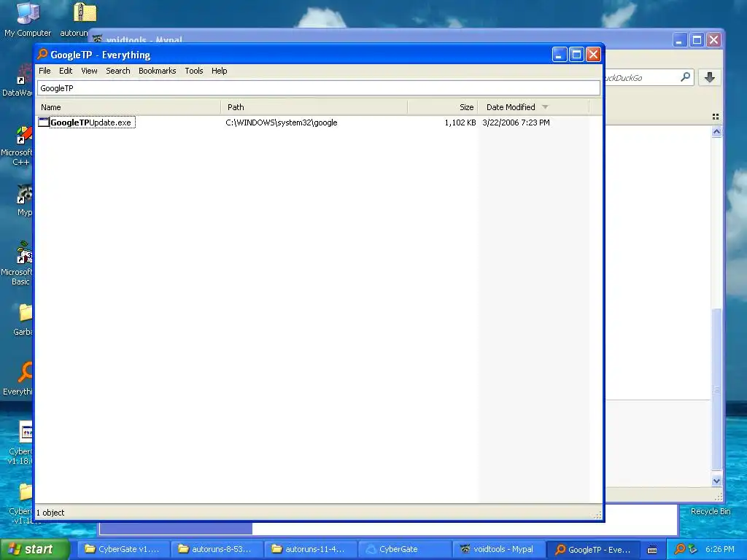Click the C:\WINDOWS\system32\google path cell

pos(282,122)
